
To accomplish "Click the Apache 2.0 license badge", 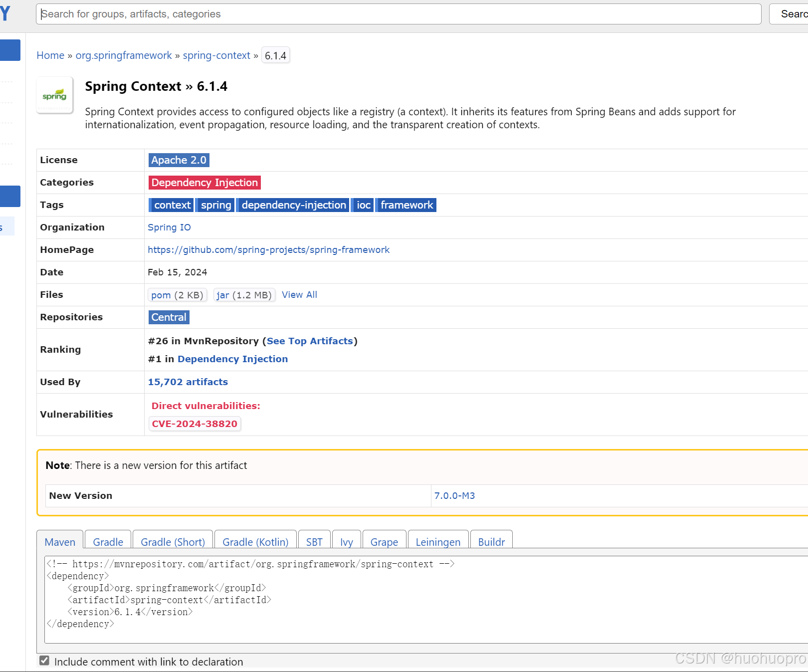I will [179, 160].
